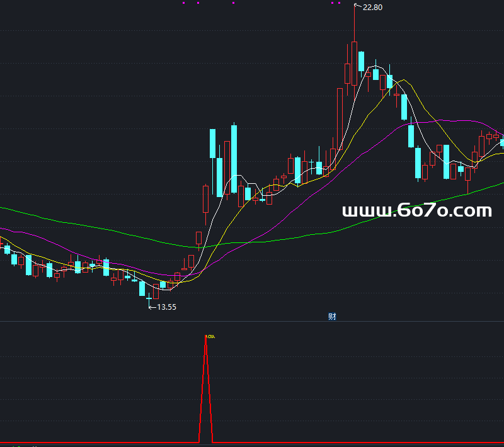The image size is (504, 447).
Task: Click the arrow icon beside the 13.55 label
Action: [152, 307]
